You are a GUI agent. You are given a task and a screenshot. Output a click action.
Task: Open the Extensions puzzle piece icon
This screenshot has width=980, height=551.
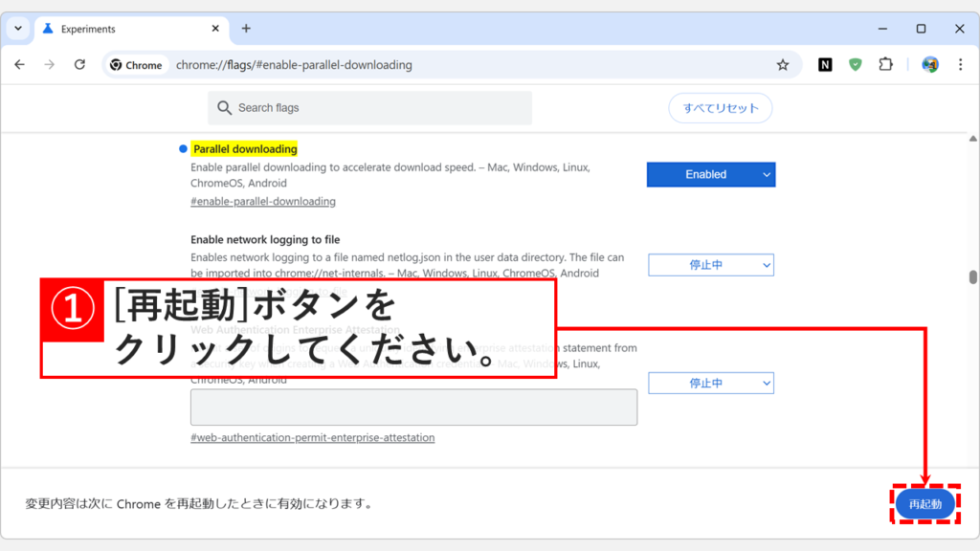pyautogui.click(x=885, y=64)
